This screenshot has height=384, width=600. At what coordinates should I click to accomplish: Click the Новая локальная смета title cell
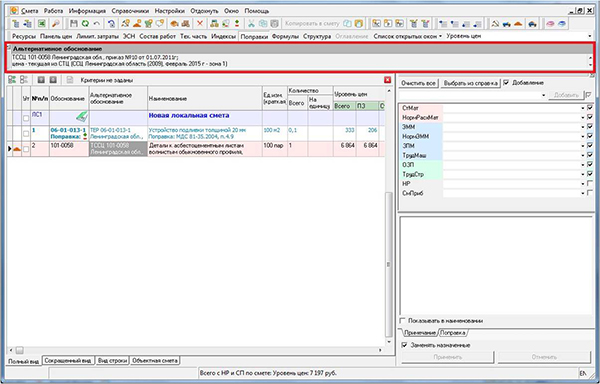(204, 118)
